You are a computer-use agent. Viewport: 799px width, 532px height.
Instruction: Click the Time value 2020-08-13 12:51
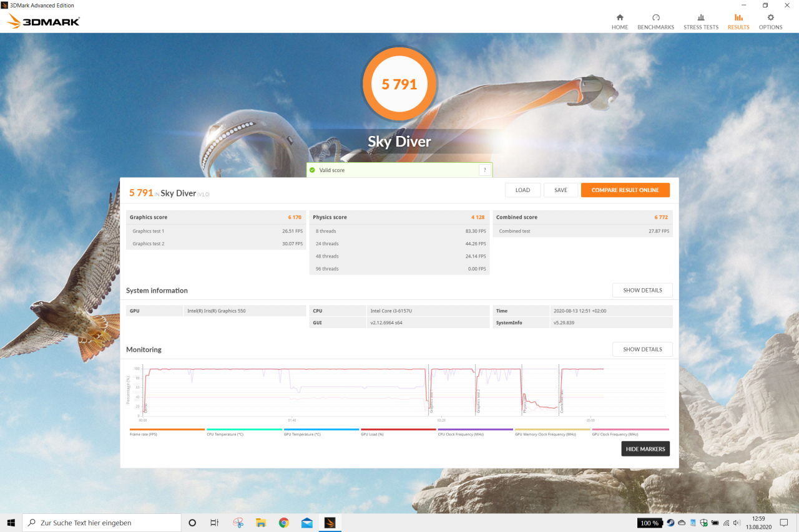(580, 311)
